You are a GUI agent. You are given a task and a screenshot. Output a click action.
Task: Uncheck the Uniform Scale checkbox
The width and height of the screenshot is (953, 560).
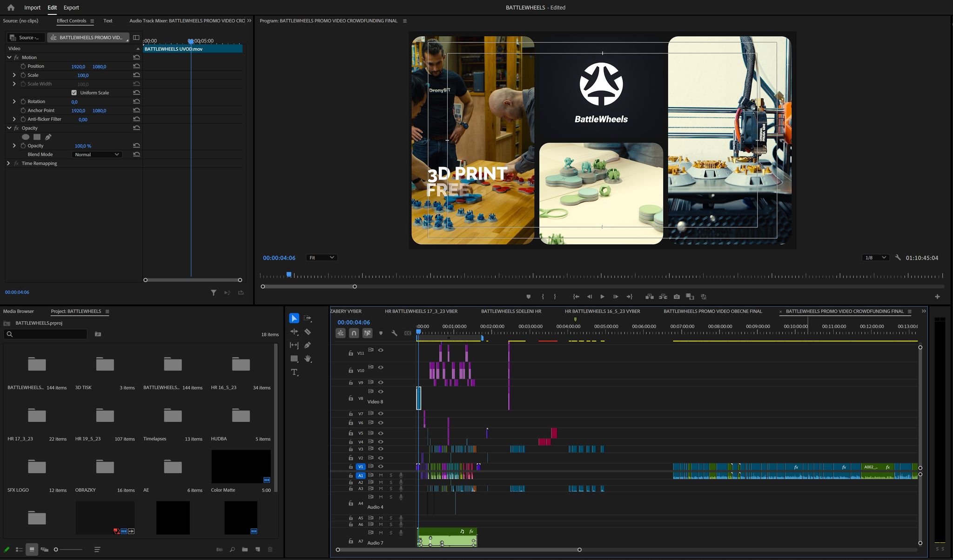[74, 93]
